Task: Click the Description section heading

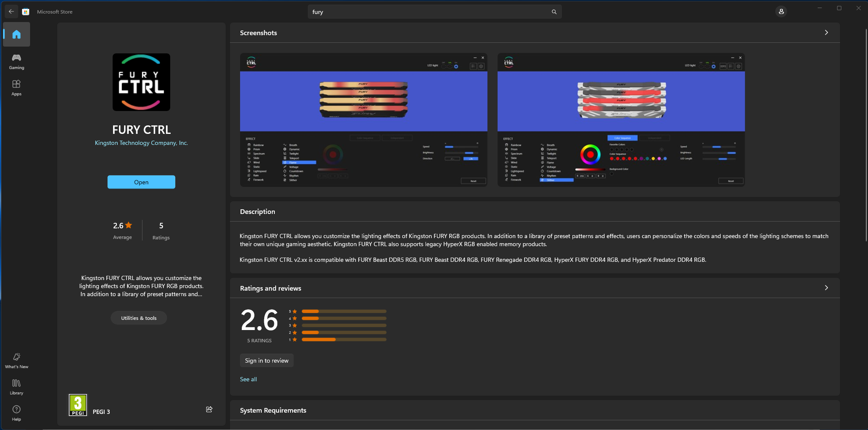Action: point(257,212)
